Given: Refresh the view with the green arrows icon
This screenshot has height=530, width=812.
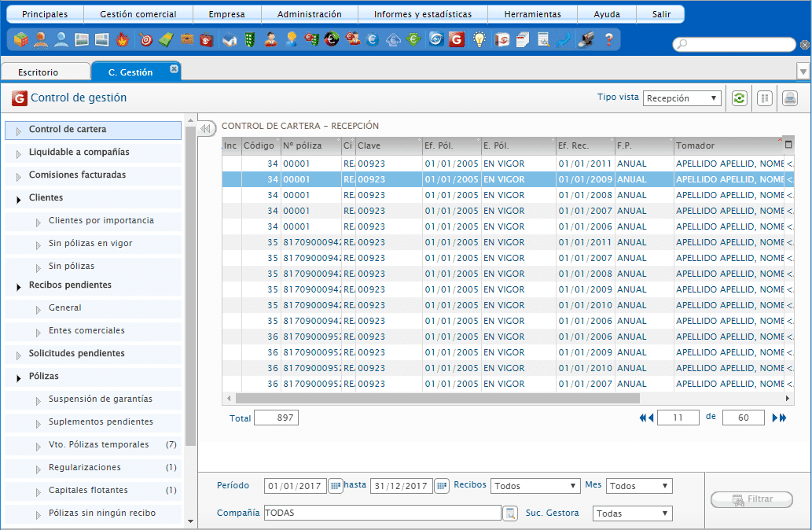Looking at the screenshot, I should (740, 98).
